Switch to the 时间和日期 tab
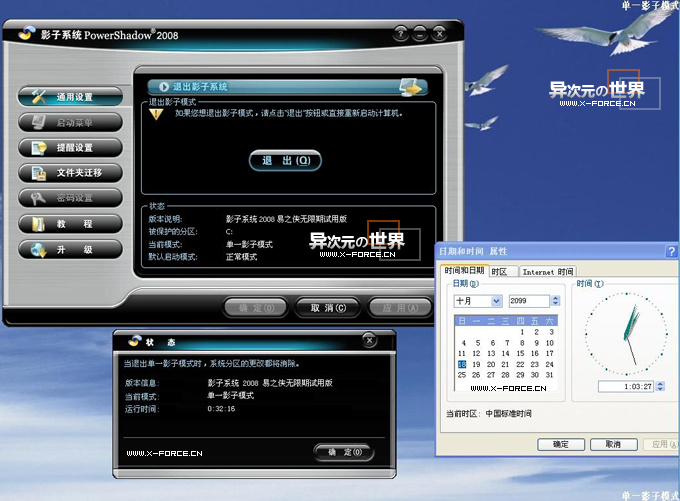The image size is (680, 501). pos(464,271)
